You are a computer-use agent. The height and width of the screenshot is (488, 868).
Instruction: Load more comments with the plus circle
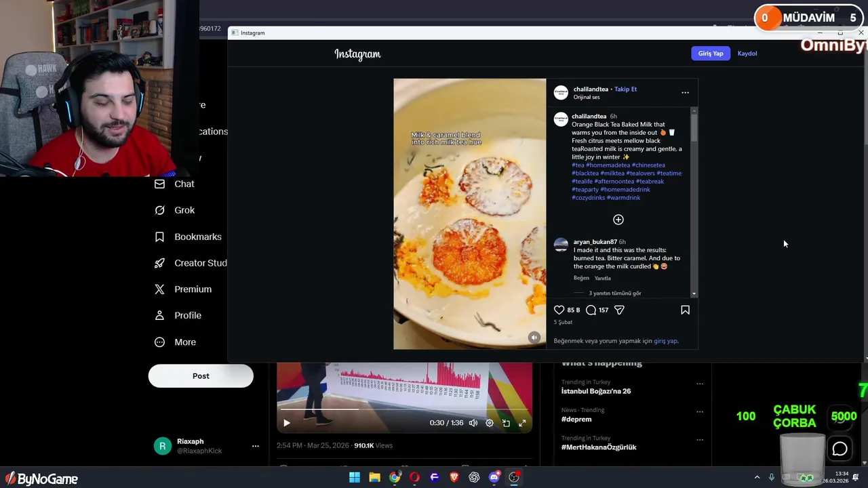618,220
